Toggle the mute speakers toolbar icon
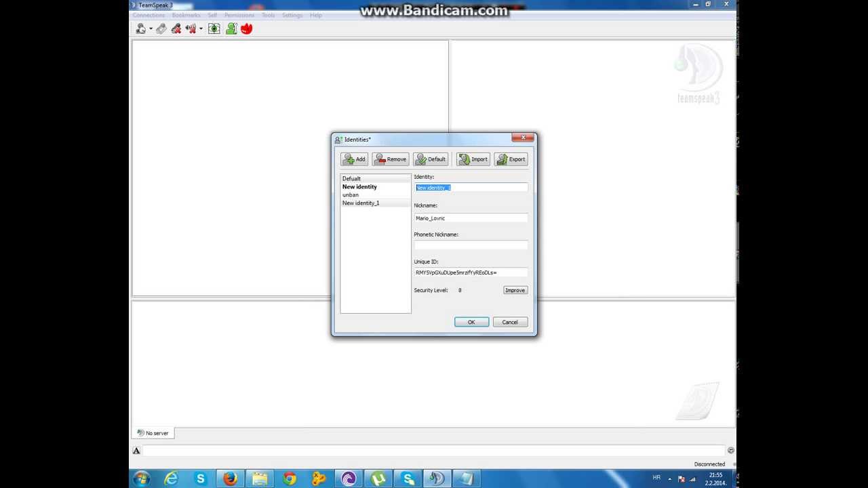Screen dimensions: 868x488 click(191, 28)
